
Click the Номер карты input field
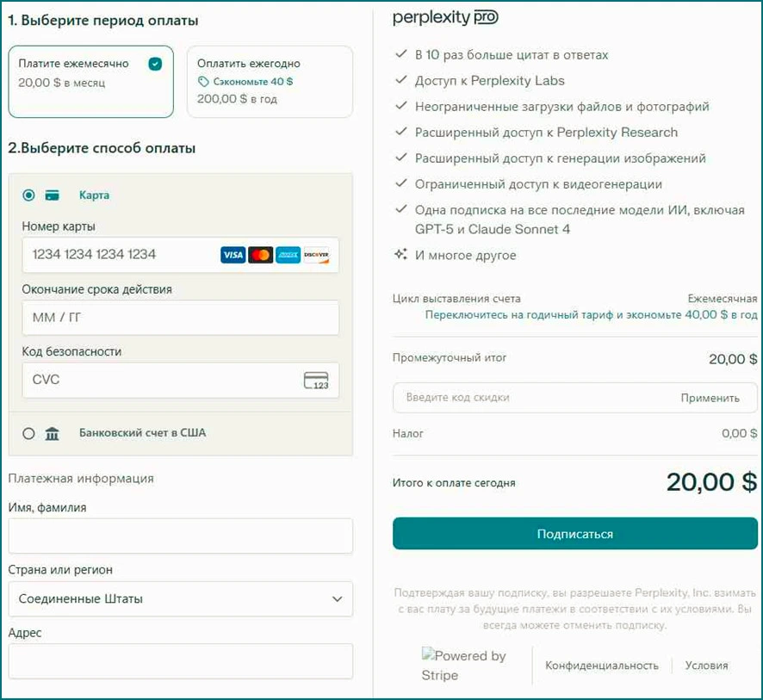tap(121, 255)
